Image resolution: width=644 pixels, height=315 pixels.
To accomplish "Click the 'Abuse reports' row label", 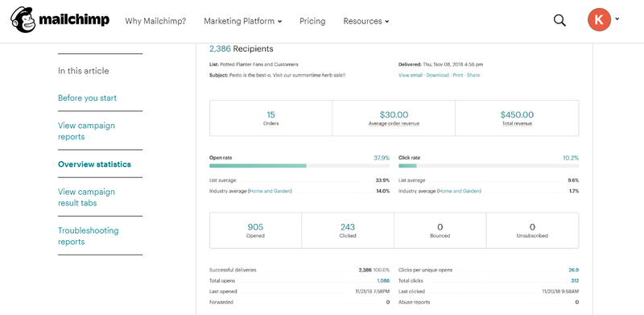I will point(414,302).
